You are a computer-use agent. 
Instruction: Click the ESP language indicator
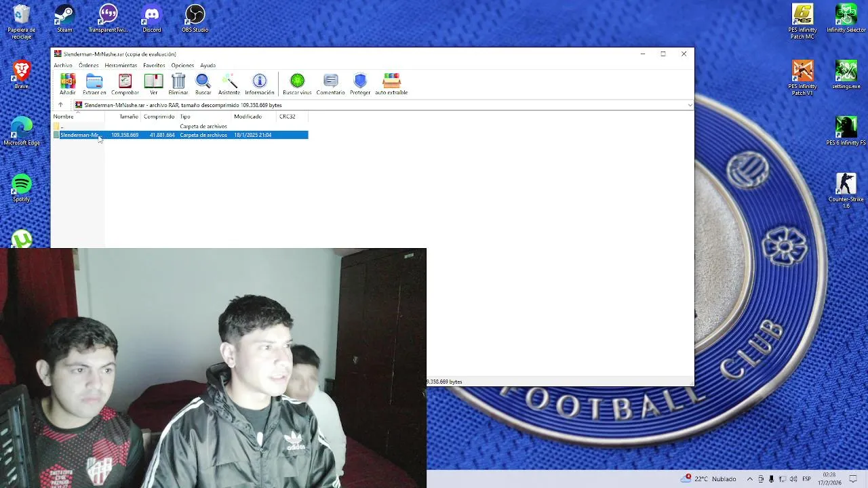[807, 479]
